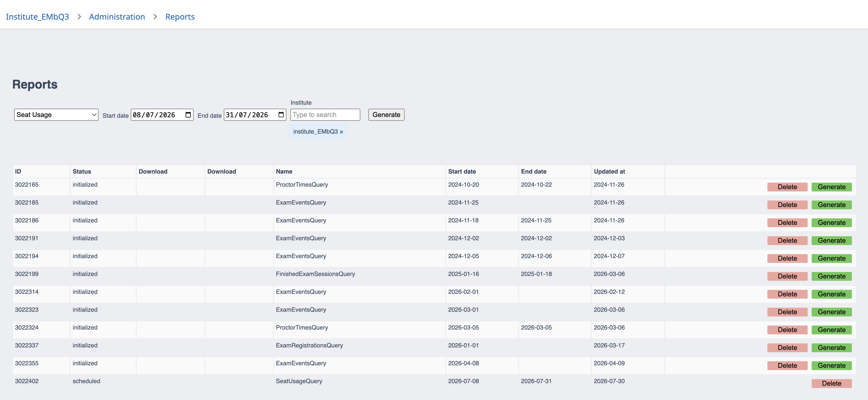Delete the scheduled SeatUsageQuery report
Viewport: 868px width, 400px height.
(831, 383)
